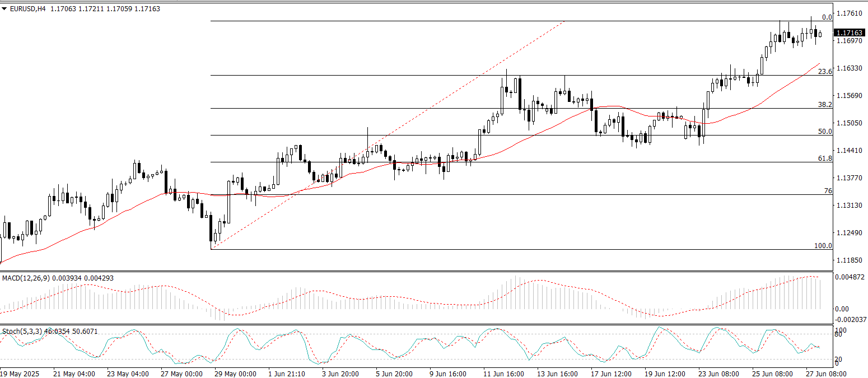This screenshot has width=868, height=378.
Task: Click price axis value 1.14410
Action: [848, 151]
